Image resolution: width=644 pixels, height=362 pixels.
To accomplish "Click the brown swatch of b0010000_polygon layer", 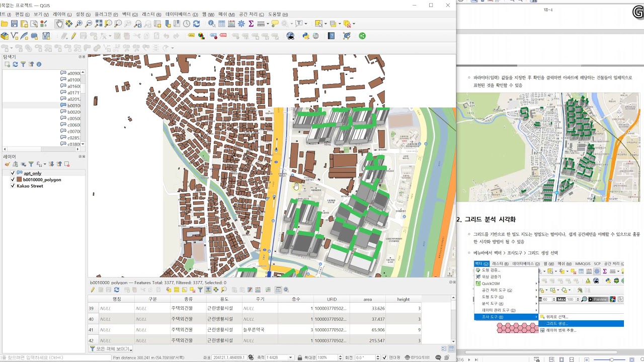I will pos(20,179).
